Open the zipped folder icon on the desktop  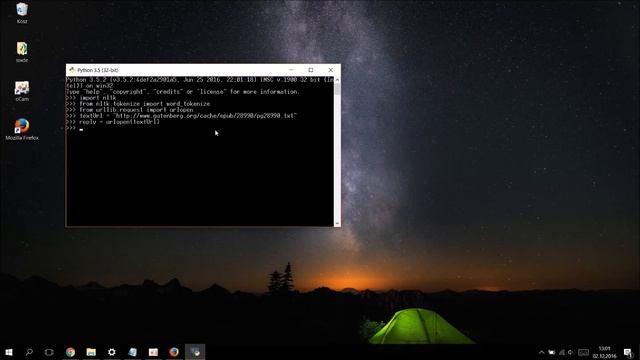click(22, 52)
